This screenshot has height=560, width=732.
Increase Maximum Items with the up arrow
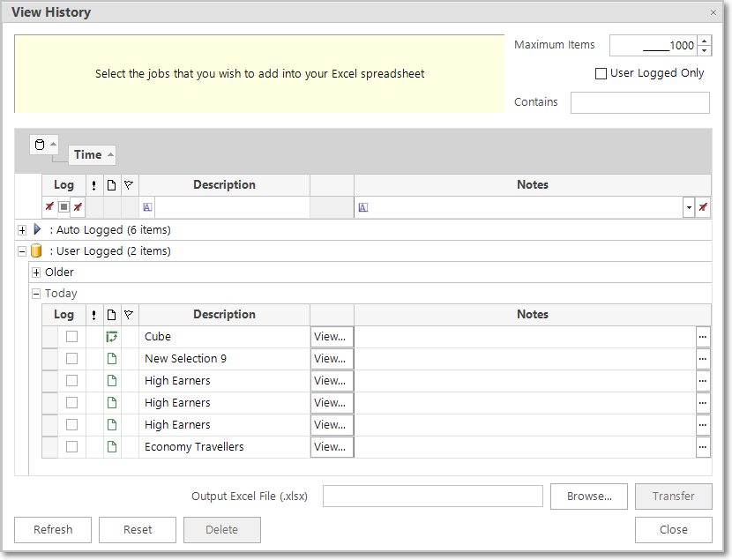click(x=705, y=41)
